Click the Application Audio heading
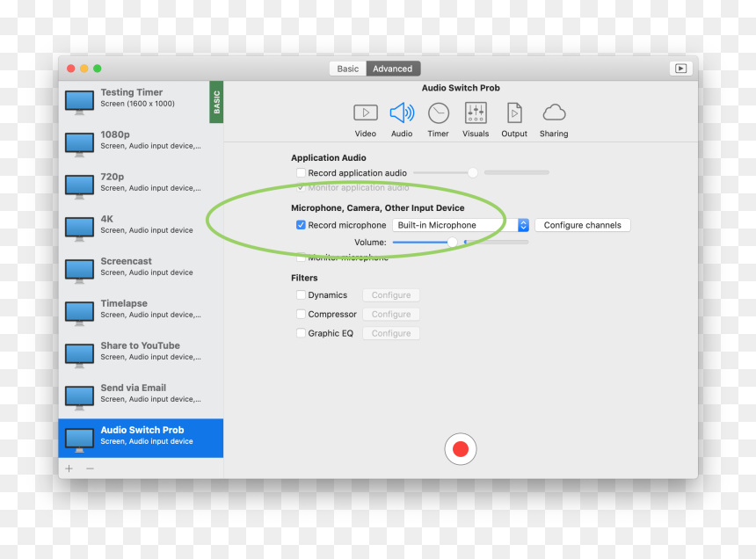This screenshot has height=559, width=756. 329,157
